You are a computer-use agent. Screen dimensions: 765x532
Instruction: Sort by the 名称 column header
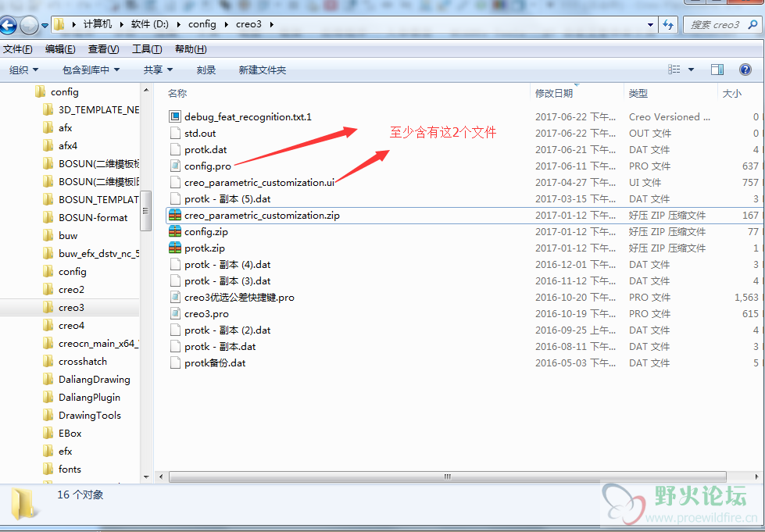pos(177,93)
